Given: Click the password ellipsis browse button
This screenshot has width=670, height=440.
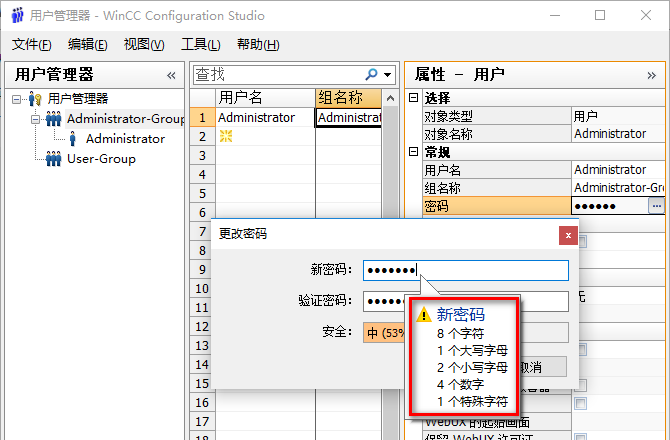Looking at the screenshot, I should pyautogui.click(x=656, y=206).
